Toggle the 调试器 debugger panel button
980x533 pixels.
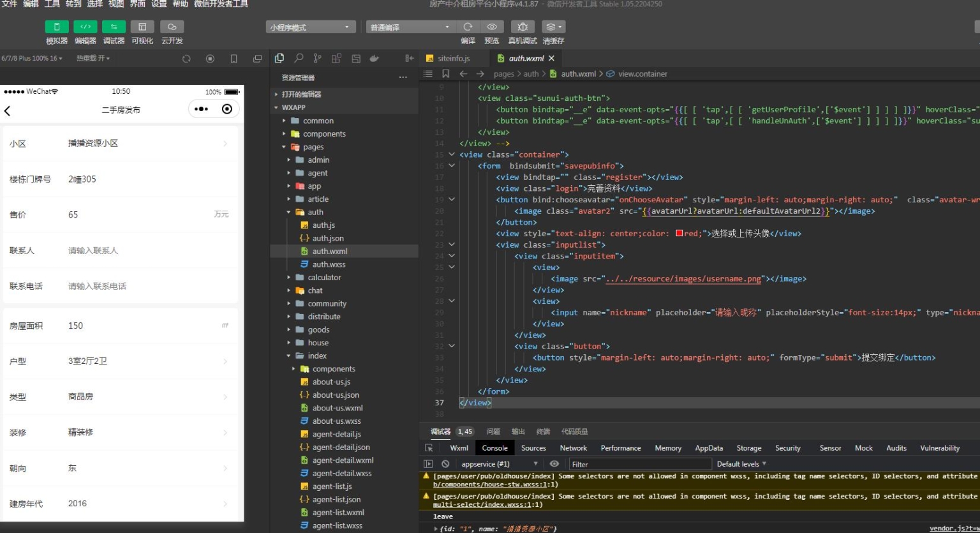(x=114, y=27)
